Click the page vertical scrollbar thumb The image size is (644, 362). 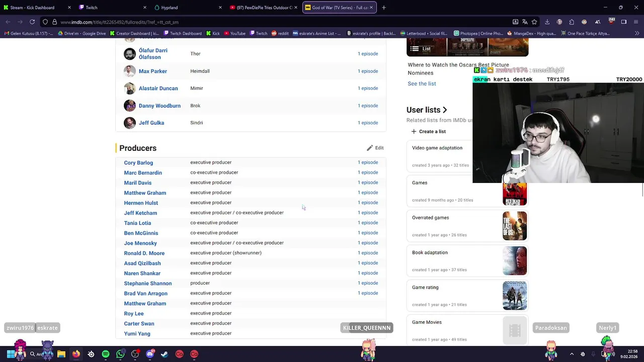[642, 190]
